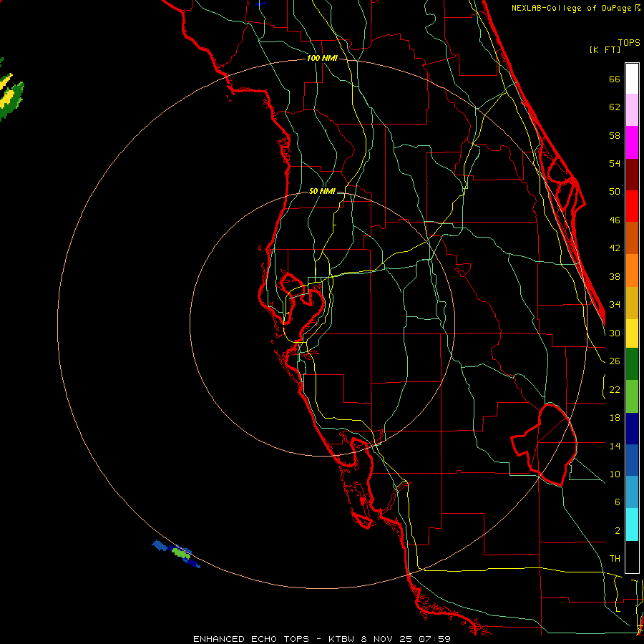Click the 'TOPS' legend title
The image size is (644, 644).
click(x=629, y=42)
